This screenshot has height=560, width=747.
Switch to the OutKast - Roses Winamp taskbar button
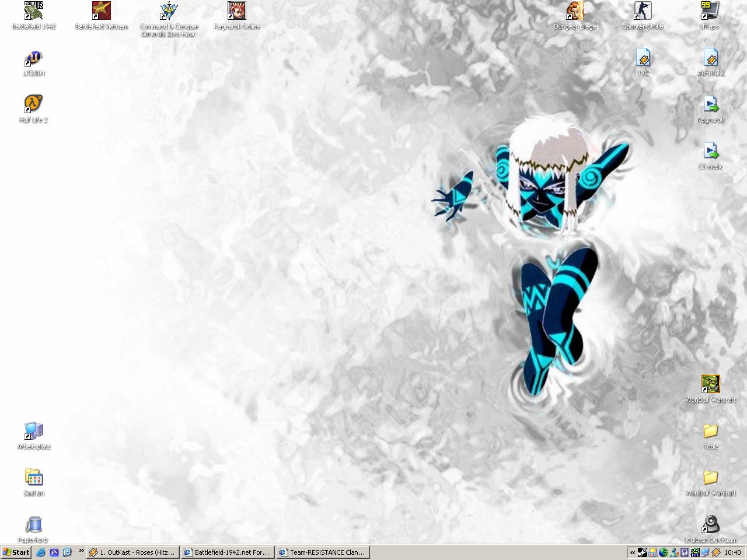[x=133, y=552]
